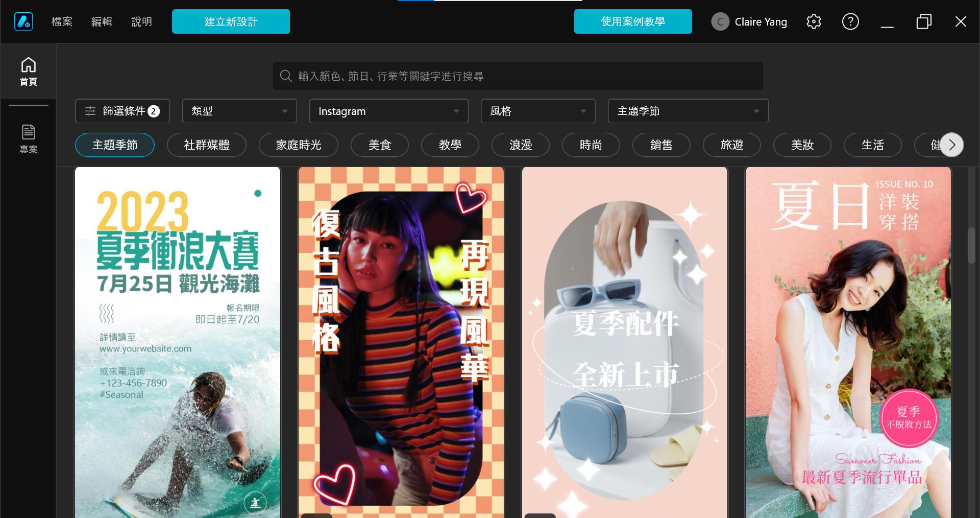Open the 專案 projects sidebar icon
The image size is (980, 518).
click(x=29, y=139)
